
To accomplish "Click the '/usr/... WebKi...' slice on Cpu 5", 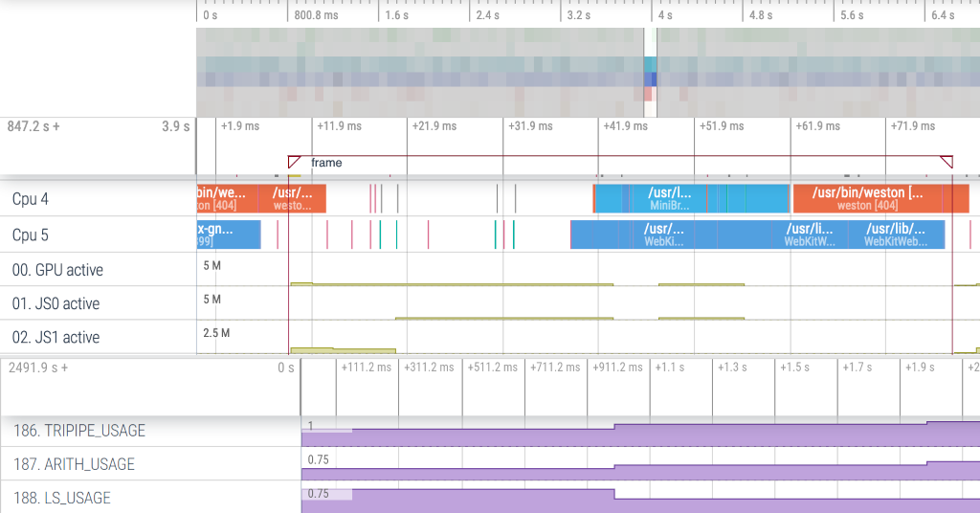I will tap(664, 234).
